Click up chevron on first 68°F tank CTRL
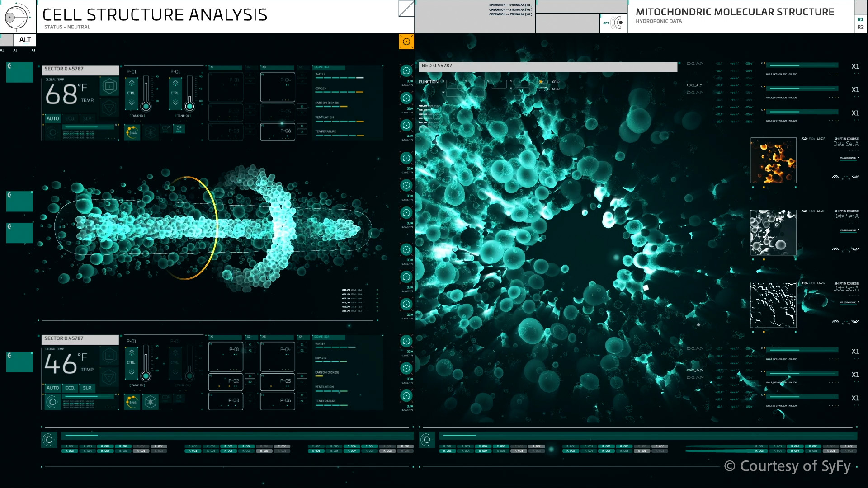The height and width of the screenshot is (488, 868). pyautogui.click(x=132, y=83)
